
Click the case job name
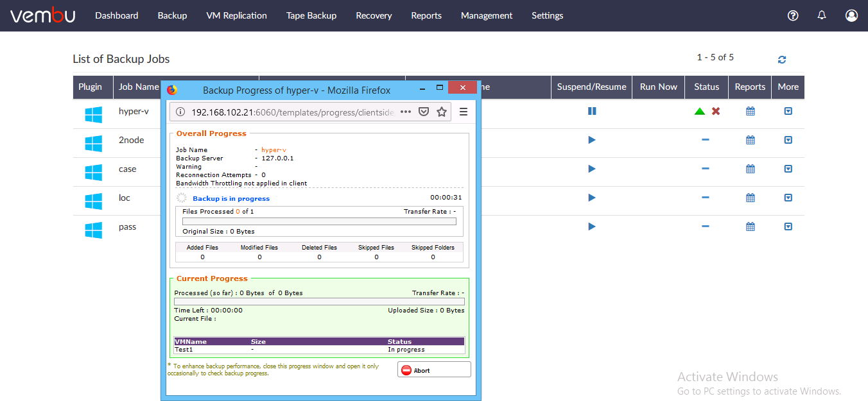point(128,169)
